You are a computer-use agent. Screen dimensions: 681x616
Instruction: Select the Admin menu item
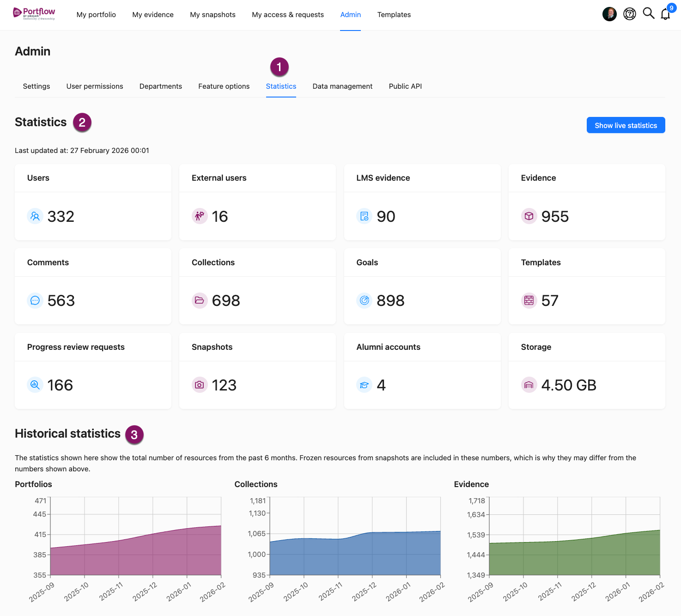coord(350,15)
